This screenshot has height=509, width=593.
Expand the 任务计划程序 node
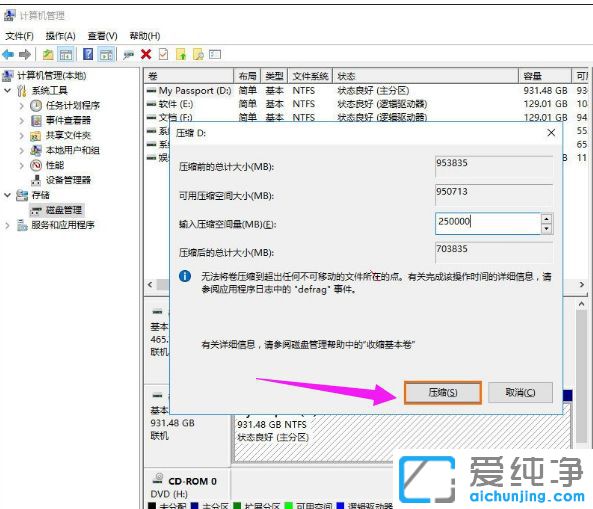coord(22,106)
